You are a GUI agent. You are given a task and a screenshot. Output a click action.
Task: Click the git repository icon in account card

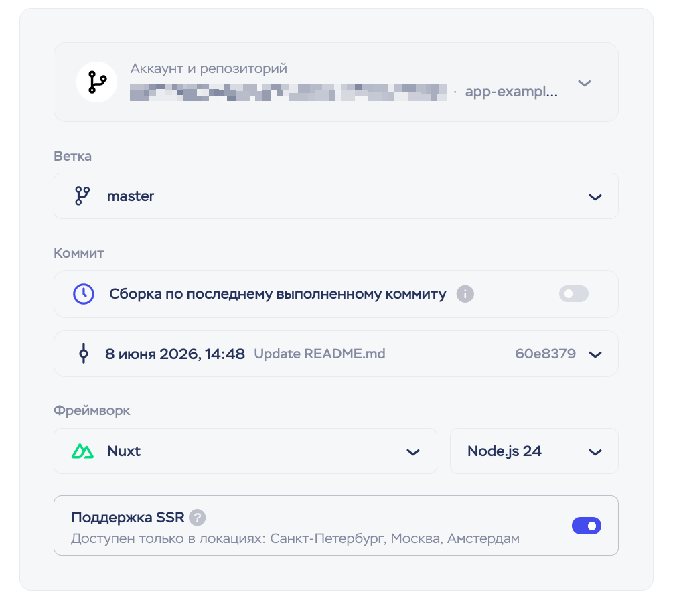click(97, 82)
